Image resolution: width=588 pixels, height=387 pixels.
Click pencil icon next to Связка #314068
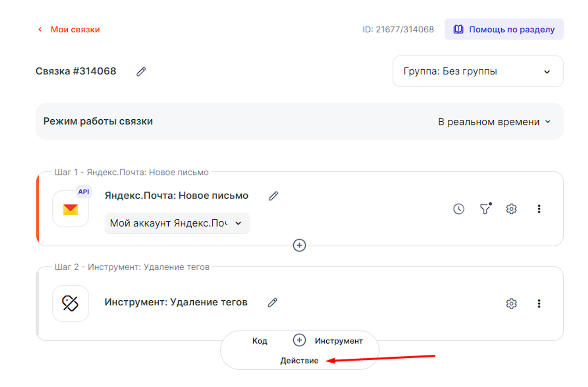[141, 71]
